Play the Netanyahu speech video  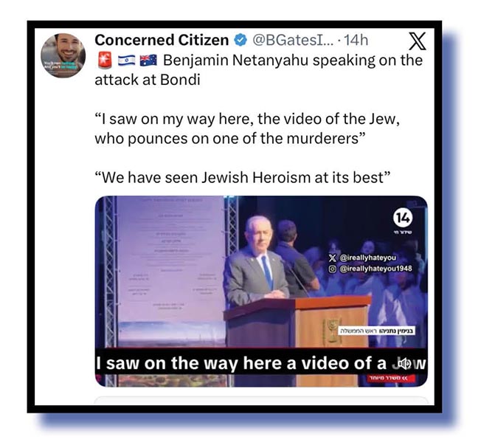pyautogui.click(x=261, y=291)
